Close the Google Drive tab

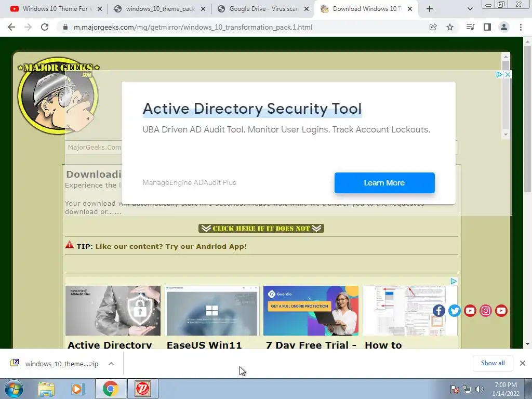pyautogui.click(x=307, y=9)
